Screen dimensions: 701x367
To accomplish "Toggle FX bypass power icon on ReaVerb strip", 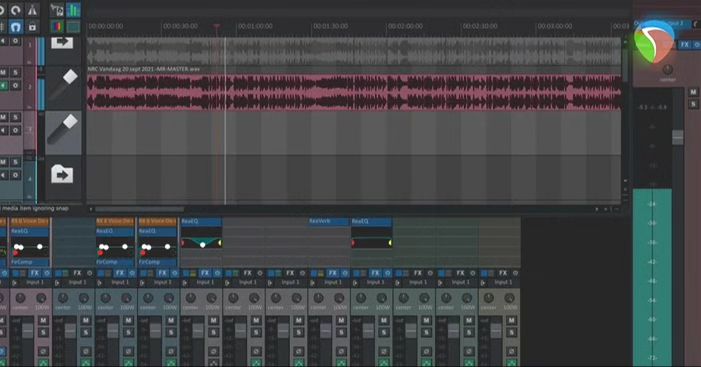I will [x=345, y=273].
